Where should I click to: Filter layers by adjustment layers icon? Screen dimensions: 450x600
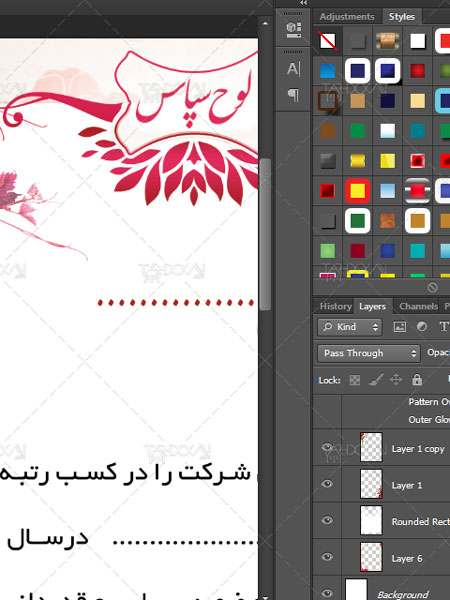pyautogui.click(x=422, y=326)
